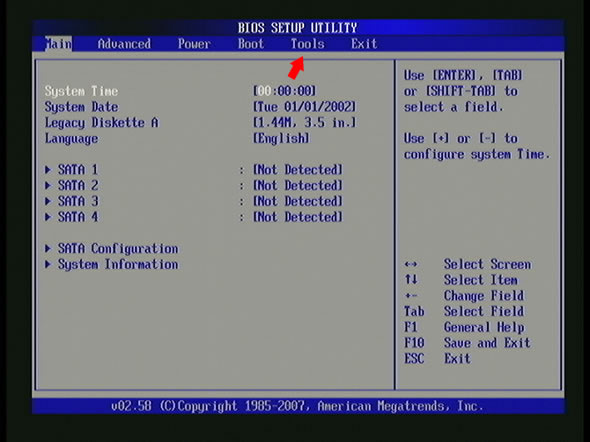Click the F10 key label

pyautogui.click(x=414, y=343)
